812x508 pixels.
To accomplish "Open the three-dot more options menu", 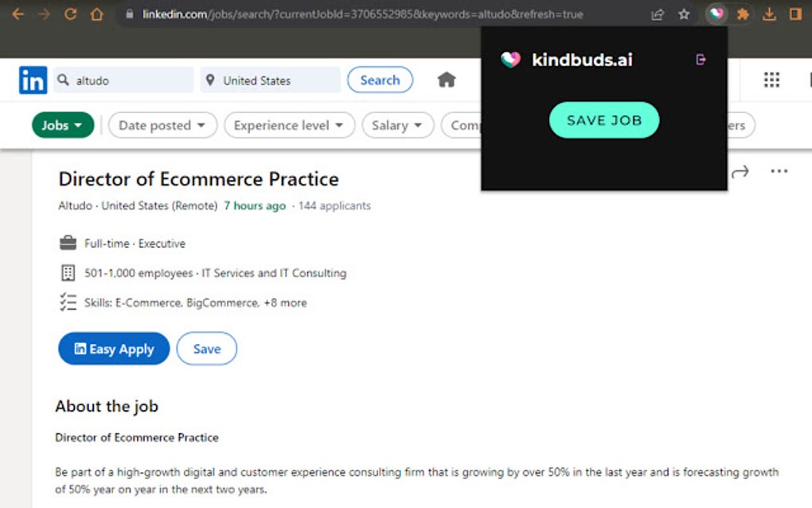I will (x=779, y=172).
